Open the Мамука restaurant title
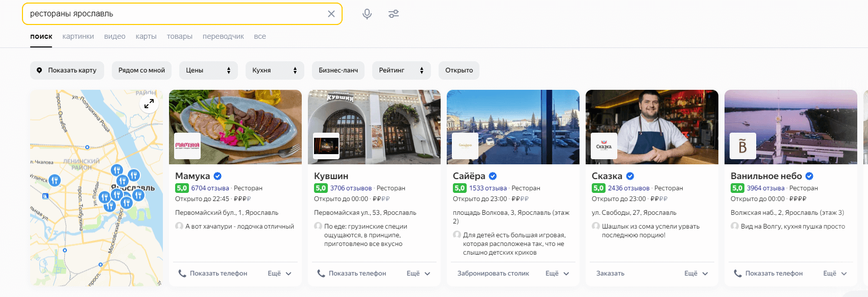This screenshot has width=868, height=297. point(192,176)
